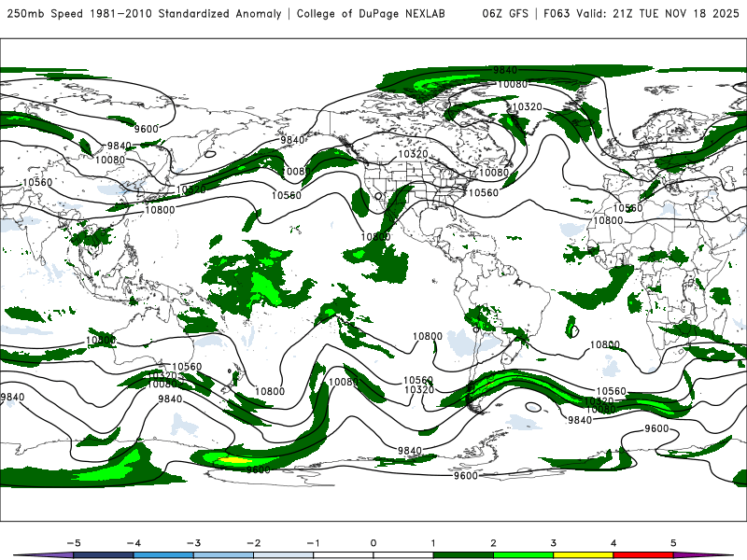This screenshot has width=747, height=560.
Task: Click the '9600' contour label over Siberia
Action: pyautogui.click(x=147, y=129)
